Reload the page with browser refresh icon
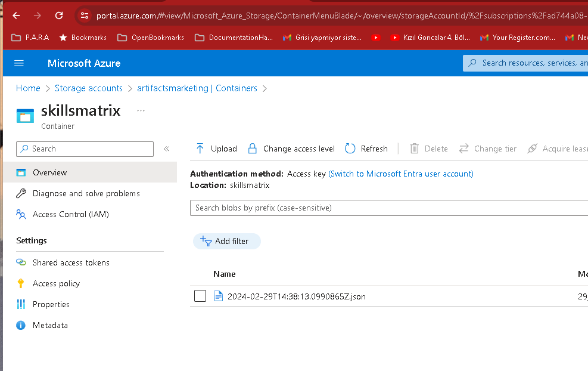The image size is (588, 371). (59, 16)
